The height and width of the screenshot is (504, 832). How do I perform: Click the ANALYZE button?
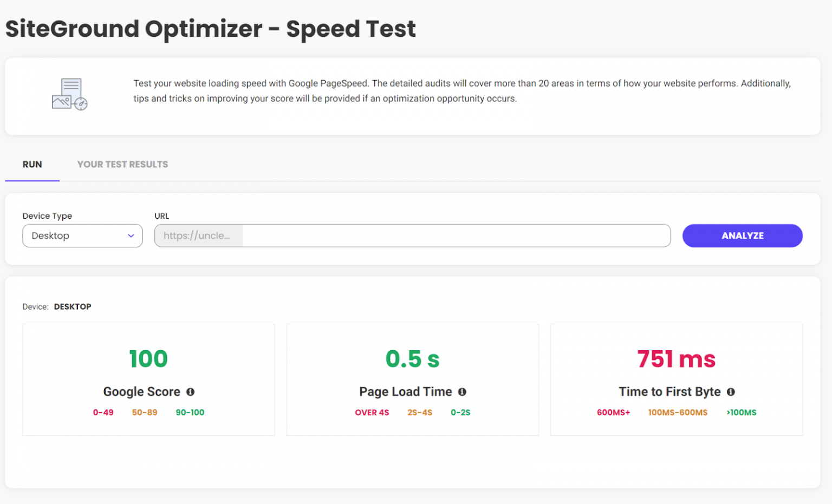tap(742, 235)
